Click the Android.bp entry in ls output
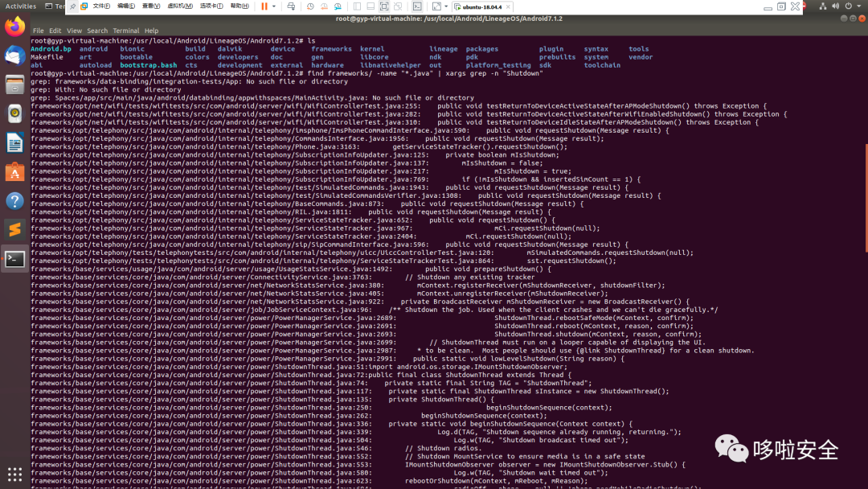The height and width of the screenshot is (489, 868). (x=51, y=49)
